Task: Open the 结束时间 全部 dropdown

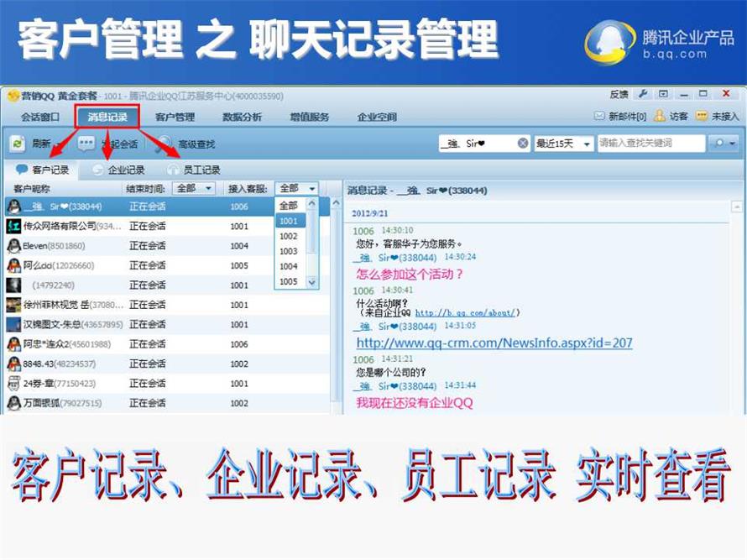Action: point(208,189)
